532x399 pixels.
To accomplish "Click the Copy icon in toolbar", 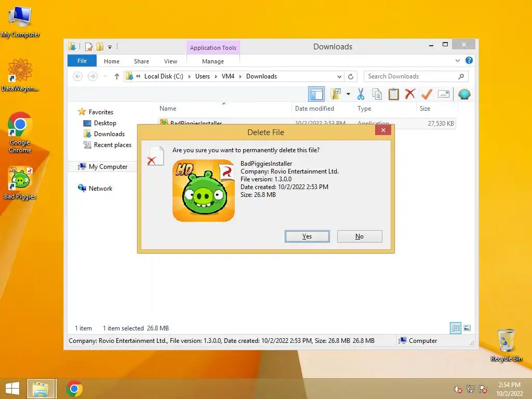I will [377, 94].
